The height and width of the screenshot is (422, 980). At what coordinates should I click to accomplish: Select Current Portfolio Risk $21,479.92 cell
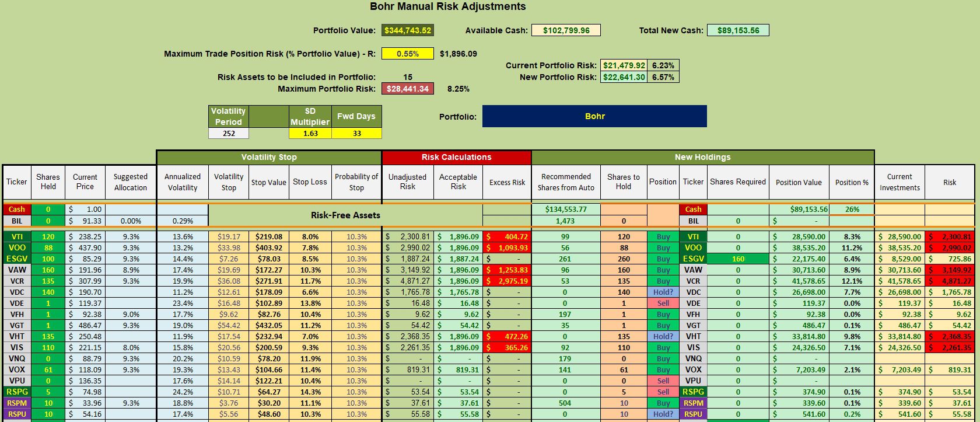coord(624,65)
